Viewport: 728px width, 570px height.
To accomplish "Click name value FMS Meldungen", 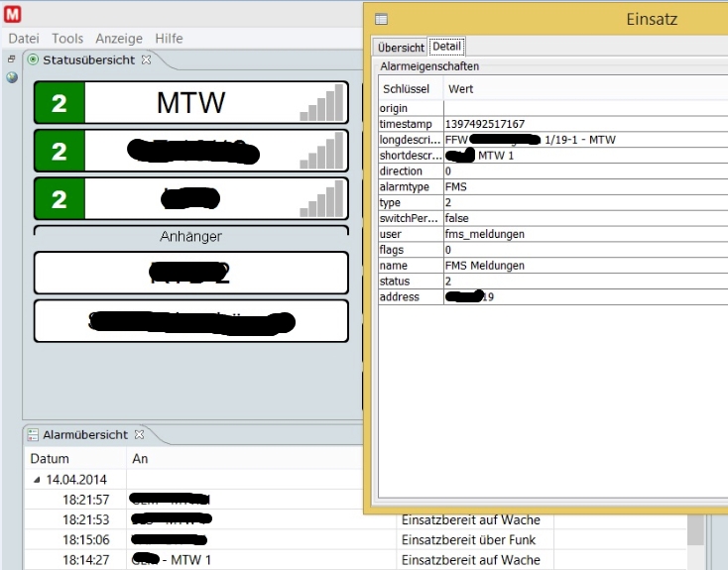I will tap(485, 266).
